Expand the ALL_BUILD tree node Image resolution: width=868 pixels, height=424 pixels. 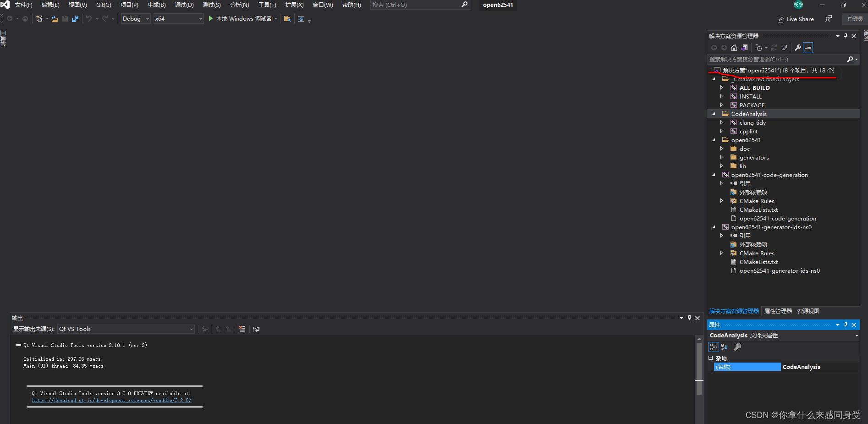722,88
